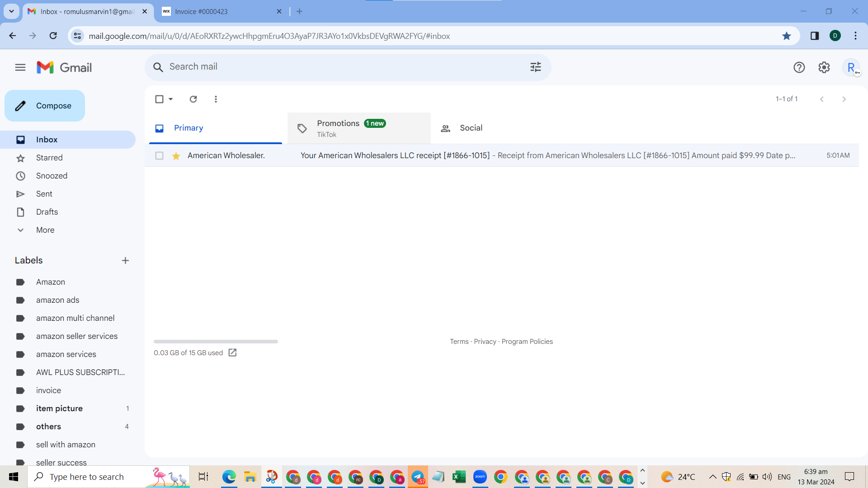Open a new browser tab

pos(299,11)
